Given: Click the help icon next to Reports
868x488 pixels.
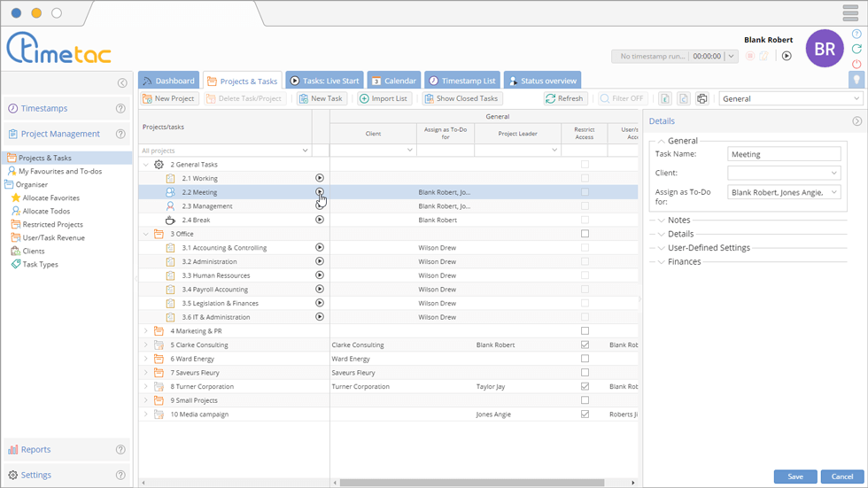Looking at the screenshot, I should pyautogui.click(x=120, y=450).
